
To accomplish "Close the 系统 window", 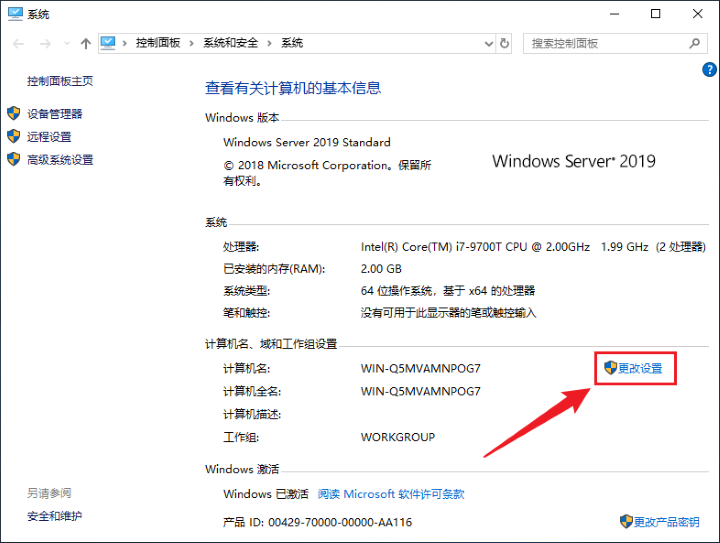I will [x=698, y=14].
